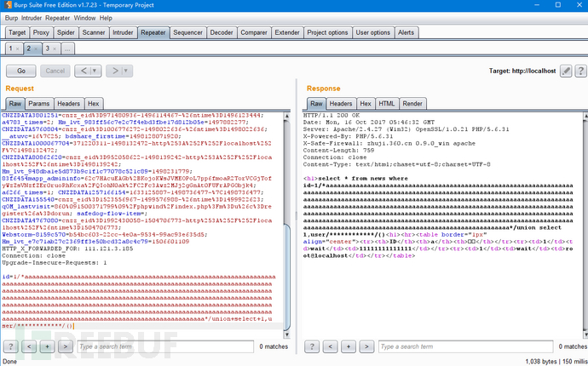Image resolution: width=588 pixels, height=366 pixels.
Task: Open help icon beside target edit button
Action: point(581,71)
